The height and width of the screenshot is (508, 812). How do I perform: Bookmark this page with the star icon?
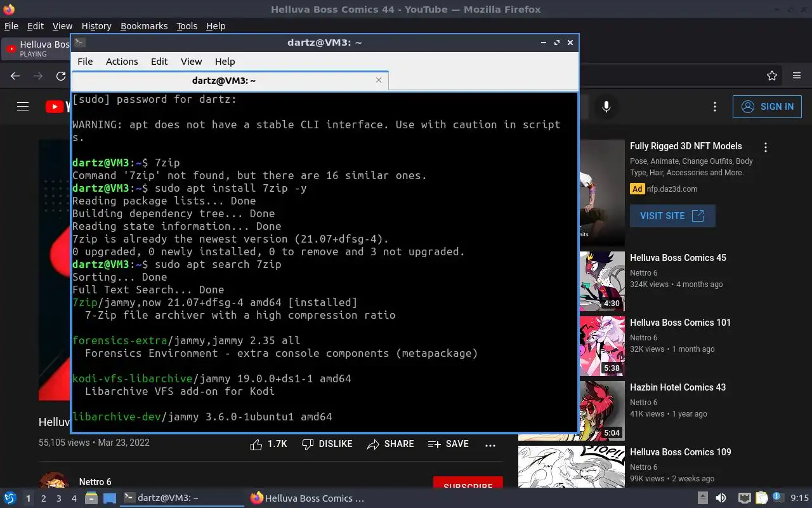coord(772,76)
